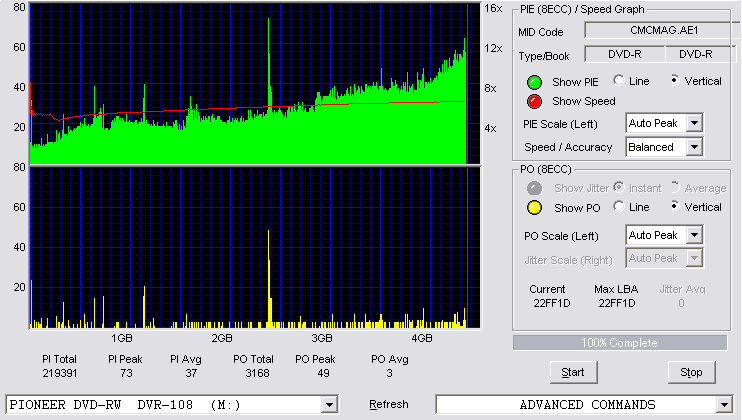This screenshot has height=420, width=742.
Task: Click the 2GB axis label
Action: [x=221, y=339]
